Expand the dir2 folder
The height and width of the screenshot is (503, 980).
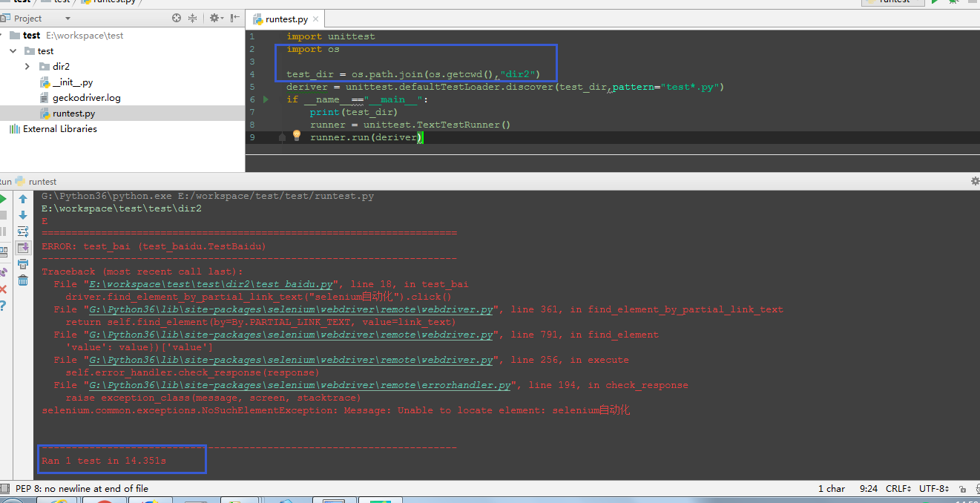tap(27, 67)
